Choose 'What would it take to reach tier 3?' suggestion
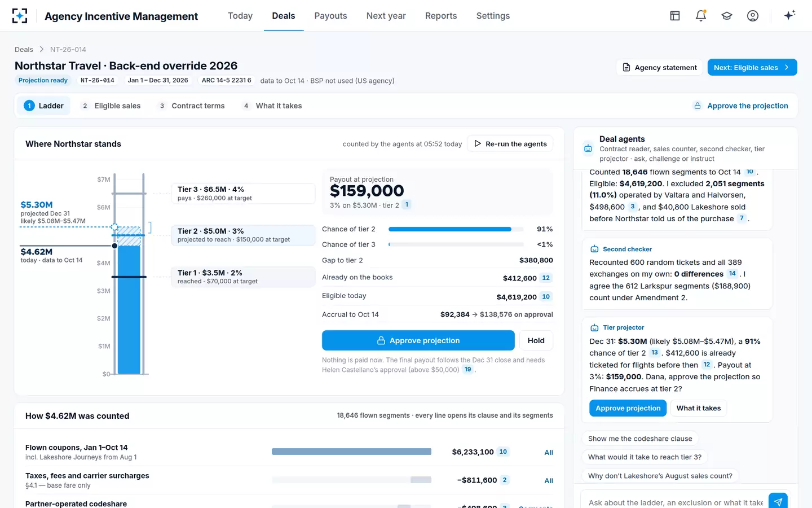This screenshot has width=812, height=508. point(645,457)
